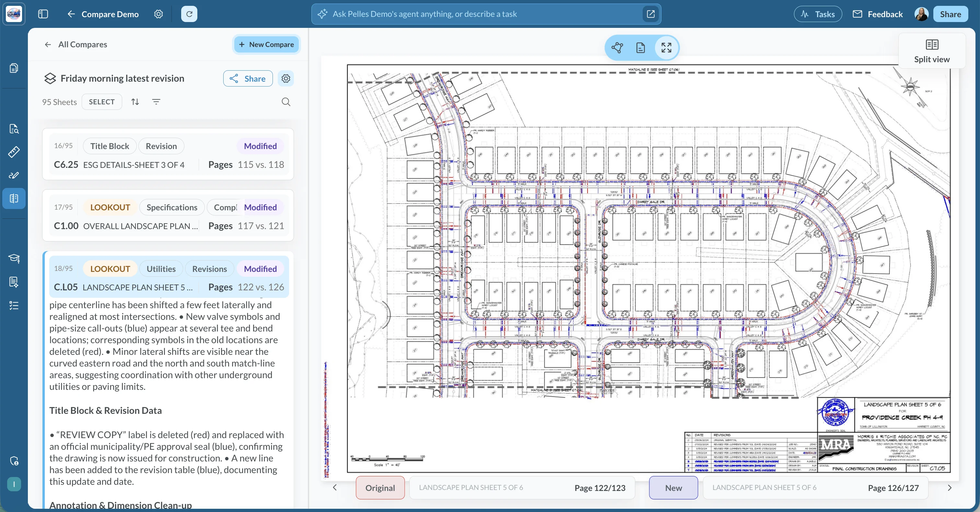The height and width of the screenshot is (512, 980).
Task: Click New Compare button
Action: click(266, 44)
